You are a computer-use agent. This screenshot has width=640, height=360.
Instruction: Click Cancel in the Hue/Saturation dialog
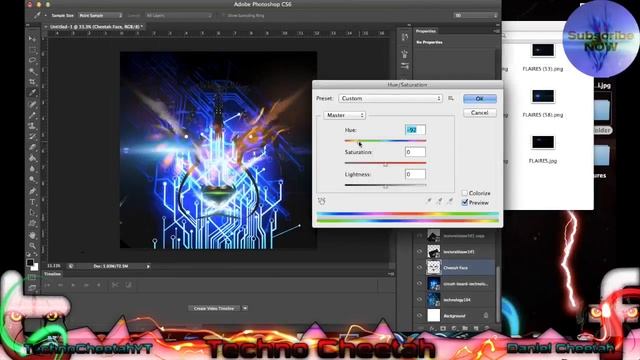[x=480, y=113]
